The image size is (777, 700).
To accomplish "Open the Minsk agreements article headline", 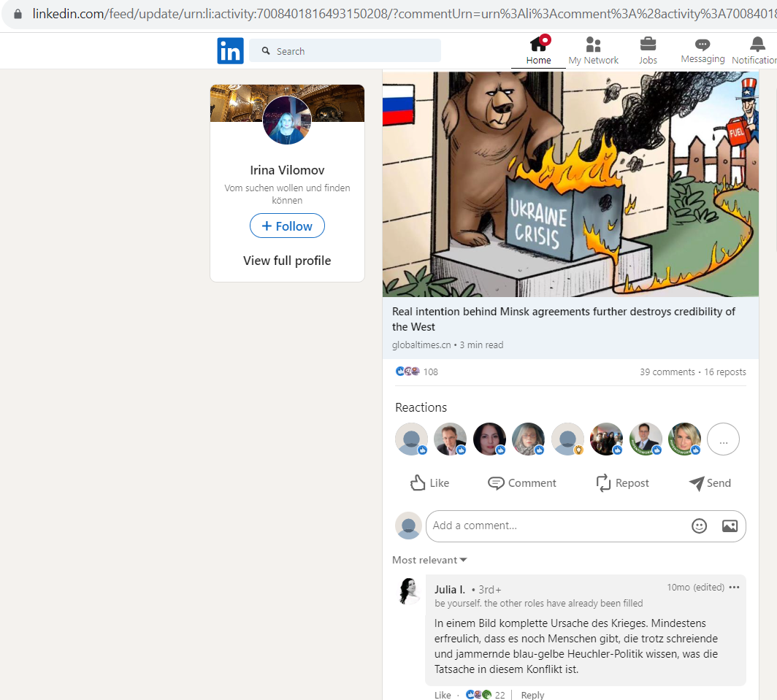I will (x=564, y=319).
